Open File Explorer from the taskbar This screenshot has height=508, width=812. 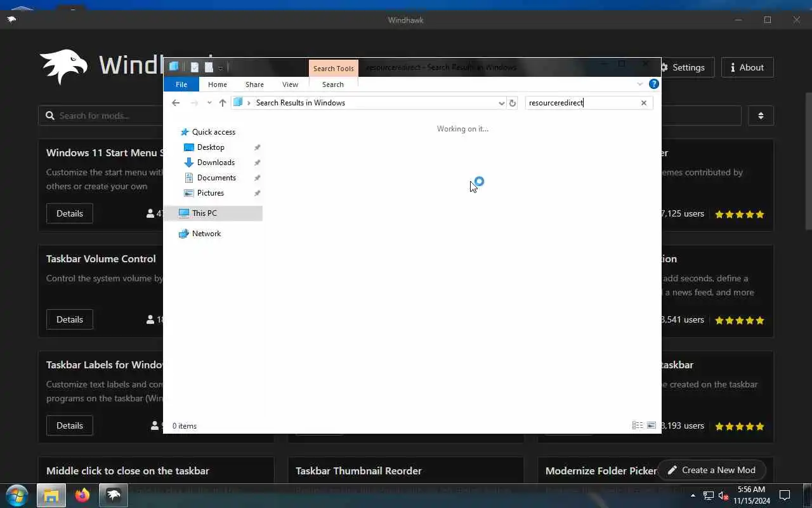[51, 495]
